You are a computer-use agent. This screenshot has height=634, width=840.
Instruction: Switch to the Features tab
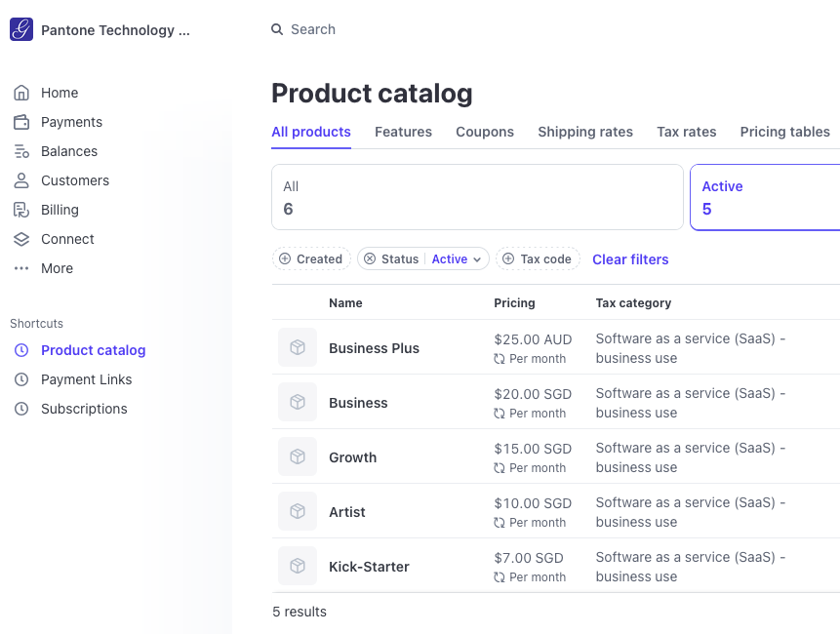(403, 132)
